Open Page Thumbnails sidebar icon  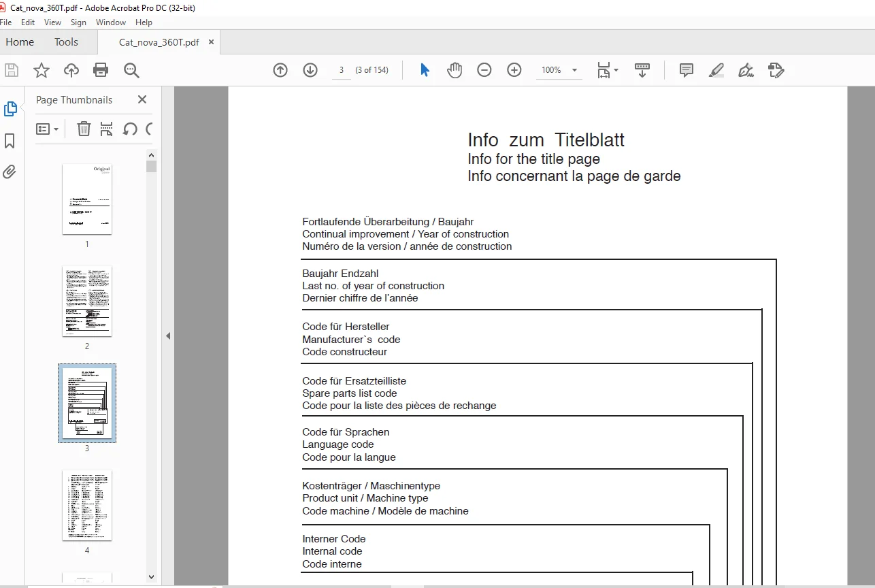[x=10, y=109]
